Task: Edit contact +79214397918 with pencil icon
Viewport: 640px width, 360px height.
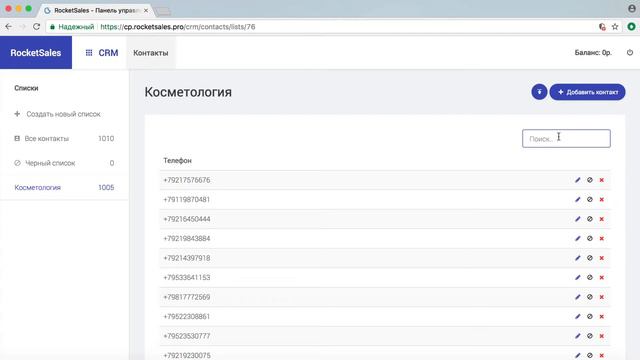Action: click(x=578, y=258)
